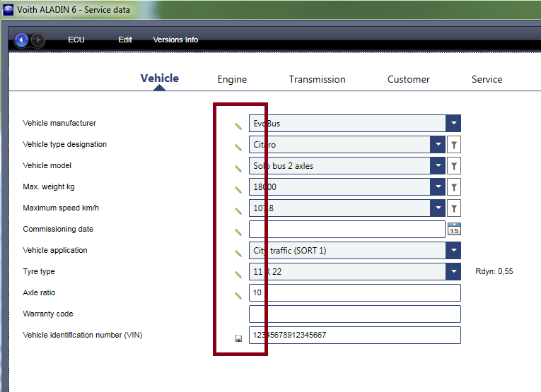Click the Commissioning date input field
The image size is (541, 392).
347,230
